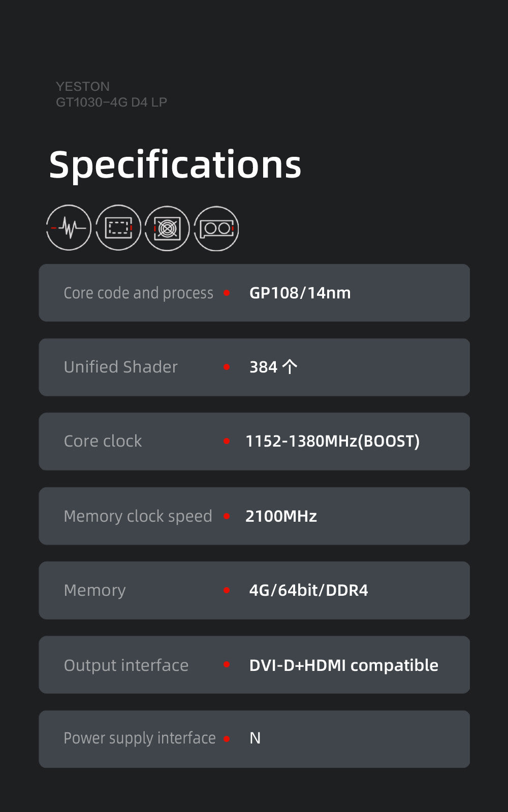Viewport: 508px width, 812px height.
Task: Click the red dot in Unified Shader row
Action: 227,367
